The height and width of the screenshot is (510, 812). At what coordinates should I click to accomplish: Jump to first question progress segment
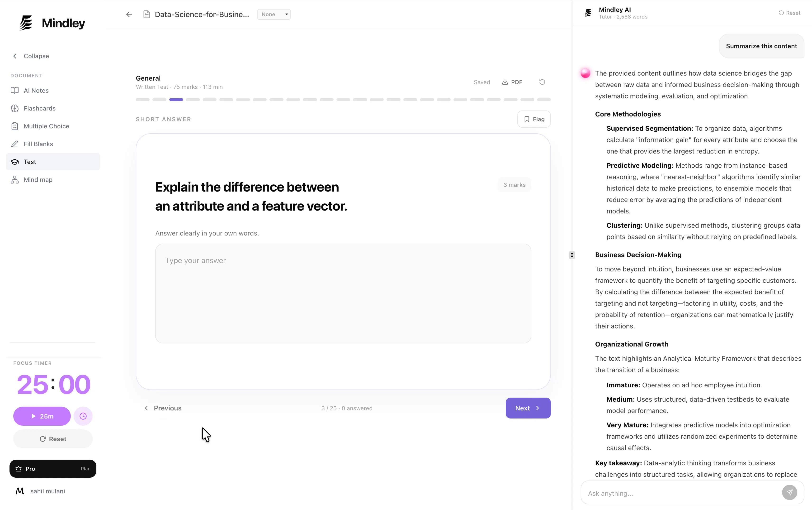pyautogui.click(x=142, y=100)
